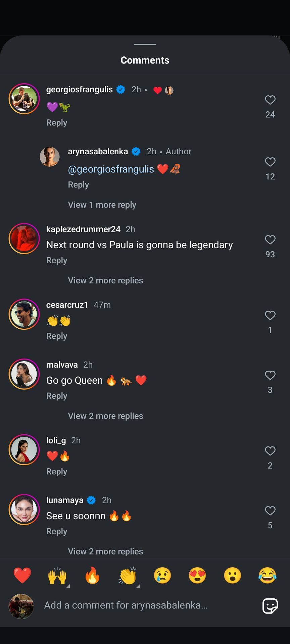Like lunamaya's "See u soonnn" comment
The width and height of the screenshot is (290, 644).
click(x=270, y=511)
